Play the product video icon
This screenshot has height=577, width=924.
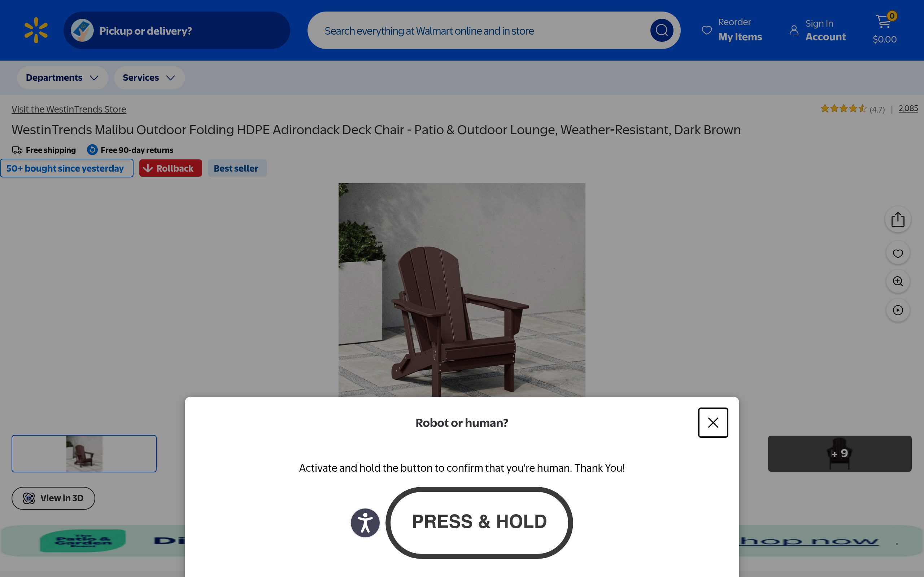pyautogui.click(x=898, y=310)
